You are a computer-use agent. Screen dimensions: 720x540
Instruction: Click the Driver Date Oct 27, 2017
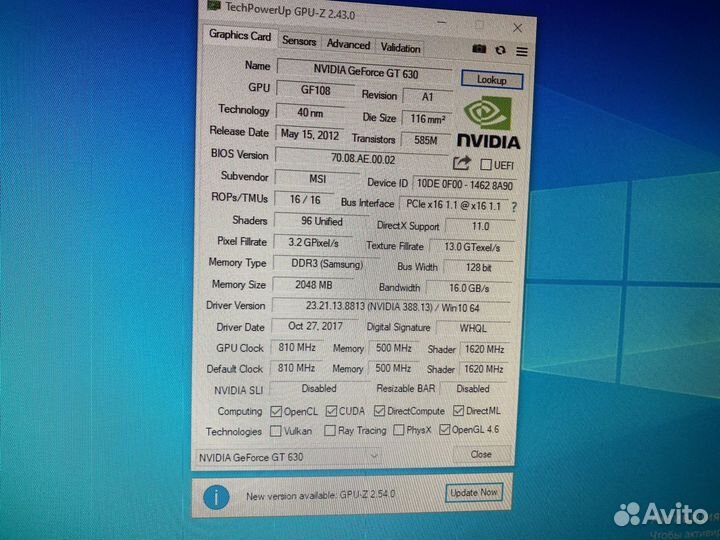[x=315, y=326]
